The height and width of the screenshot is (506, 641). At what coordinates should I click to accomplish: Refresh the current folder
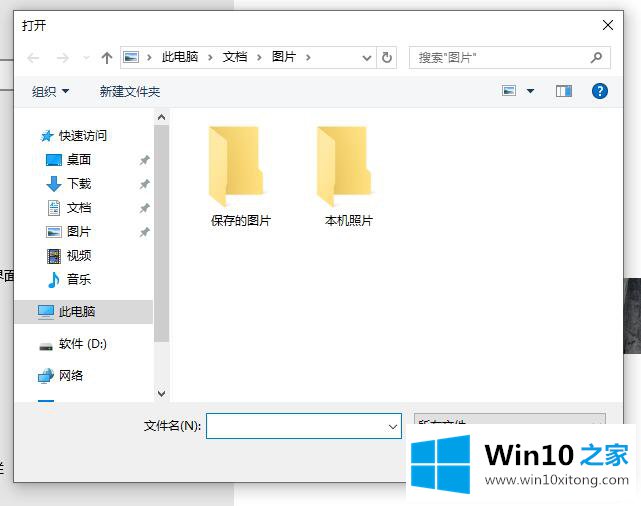tap(386, 58)
